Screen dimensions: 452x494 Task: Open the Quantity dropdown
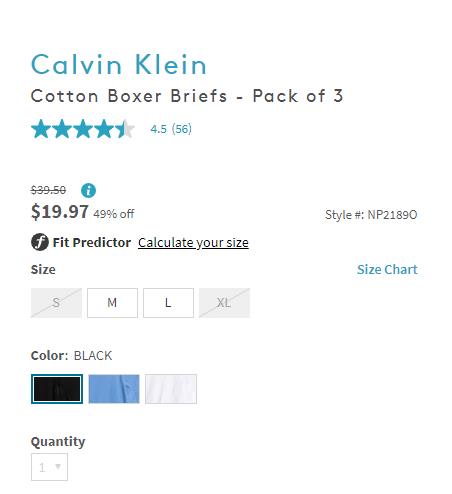click(49, 467)
